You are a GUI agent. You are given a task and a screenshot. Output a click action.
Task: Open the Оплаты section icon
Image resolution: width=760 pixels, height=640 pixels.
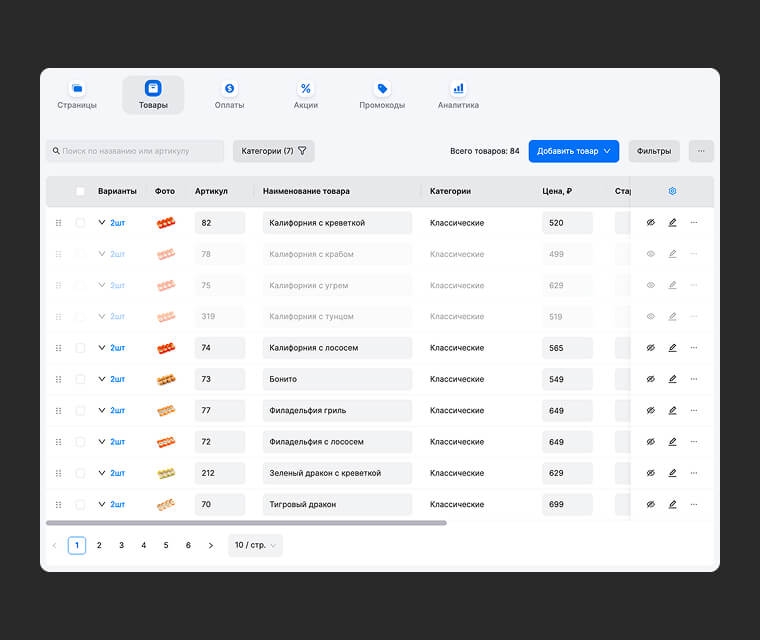[x=229, y=89]
